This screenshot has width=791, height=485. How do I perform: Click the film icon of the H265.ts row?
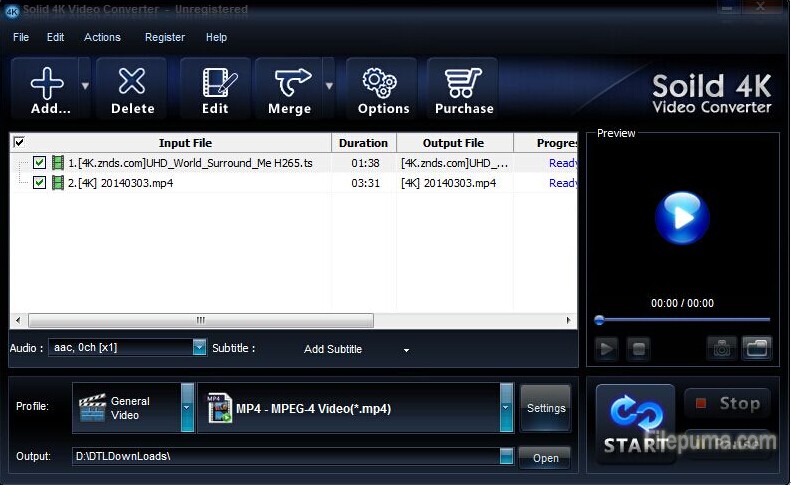point(58,163)
